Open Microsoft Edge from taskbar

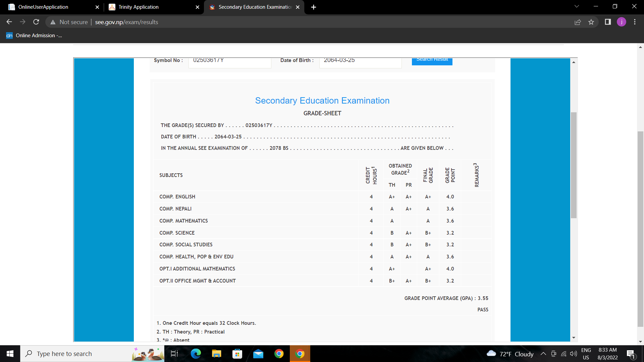pos(196,354)
